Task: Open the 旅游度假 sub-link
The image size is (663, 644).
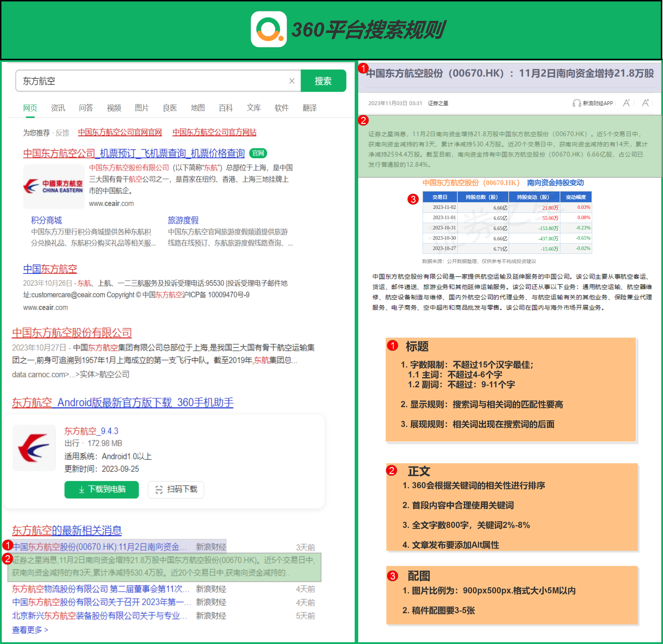Action: click(183, 220)
